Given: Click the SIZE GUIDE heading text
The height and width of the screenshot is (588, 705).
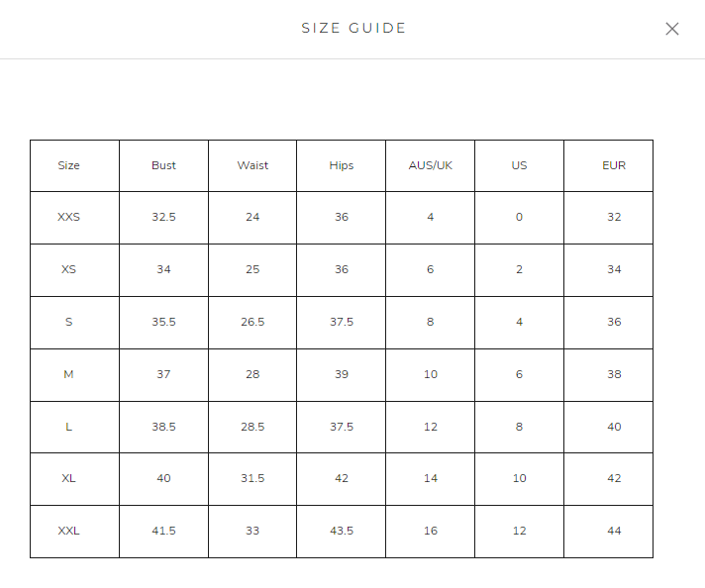Looking at the screenshot, I should coord(353,29).
